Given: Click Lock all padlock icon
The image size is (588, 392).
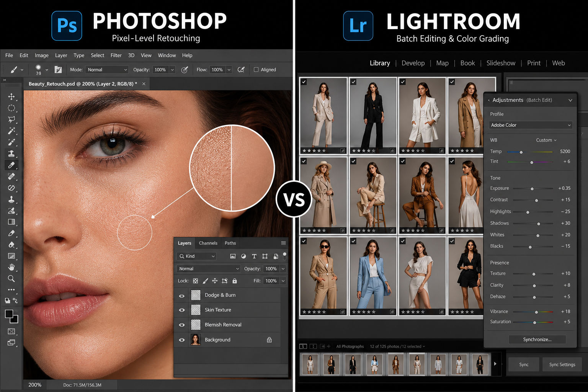Looking at the screenshot, I should pyautogui.click(x=235, y=281).
